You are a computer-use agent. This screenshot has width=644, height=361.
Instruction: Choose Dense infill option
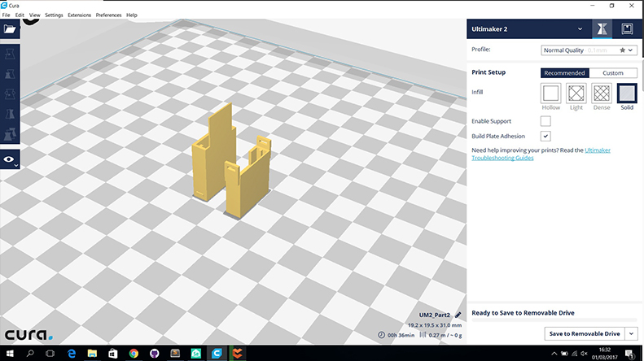click(x=602, y=94)
